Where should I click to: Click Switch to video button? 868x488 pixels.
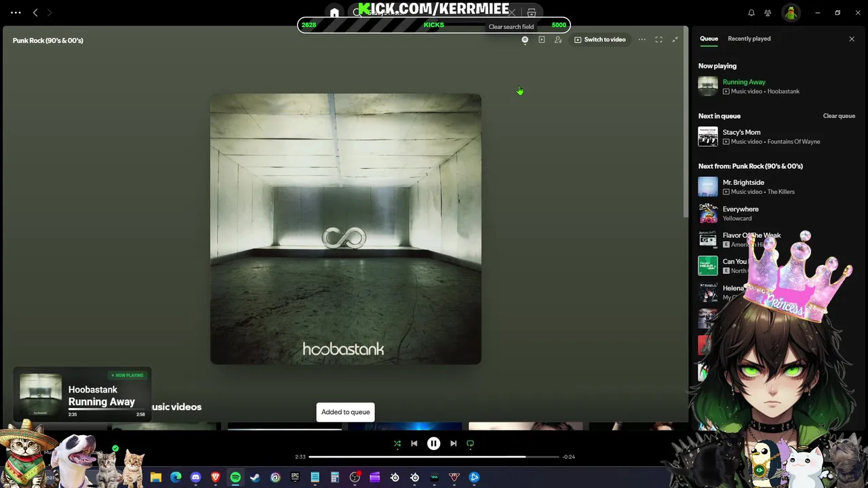point(600,40)
